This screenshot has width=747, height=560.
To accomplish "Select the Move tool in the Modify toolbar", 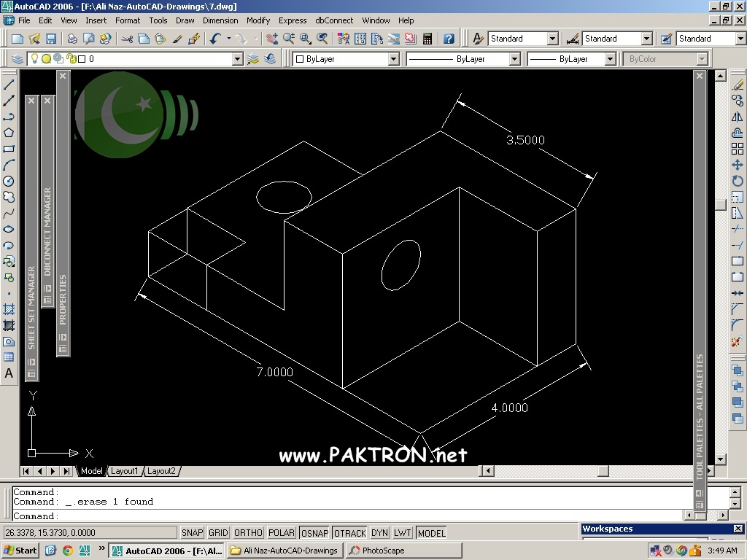I will click(737, 166).
